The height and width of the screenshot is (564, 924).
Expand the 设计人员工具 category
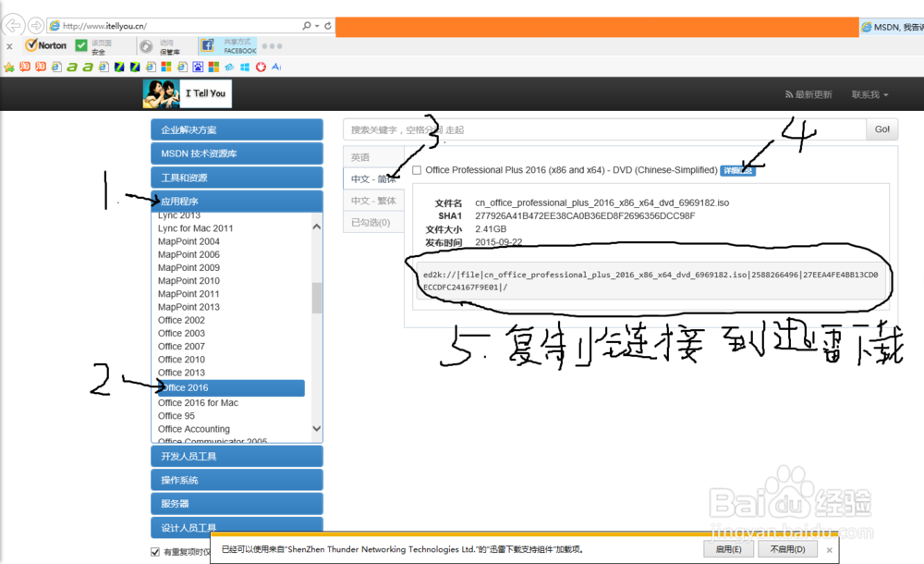237,527
